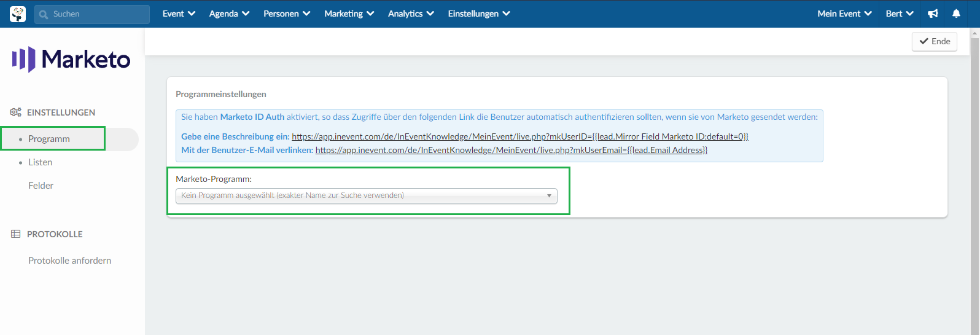Click the Einstellungen gears icon in sidebar
This screenshot has height=335, width=980.
click(16, 112)
